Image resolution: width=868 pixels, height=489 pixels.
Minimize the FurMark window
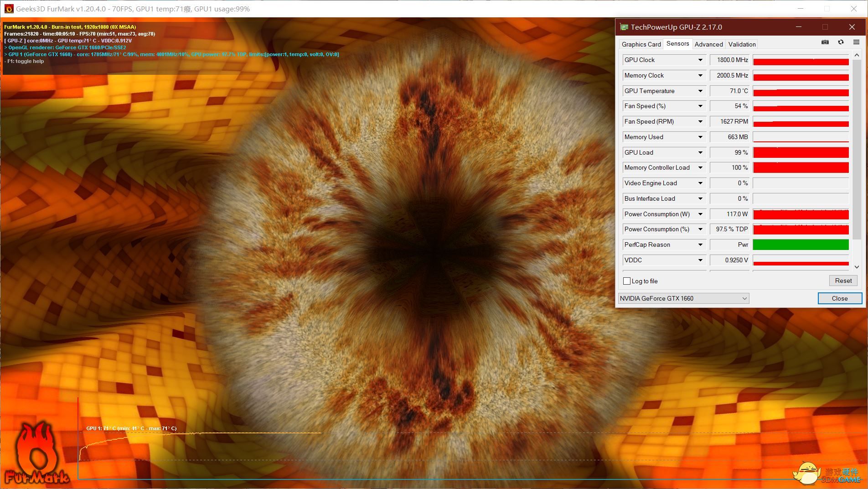(x=801, y=9)
